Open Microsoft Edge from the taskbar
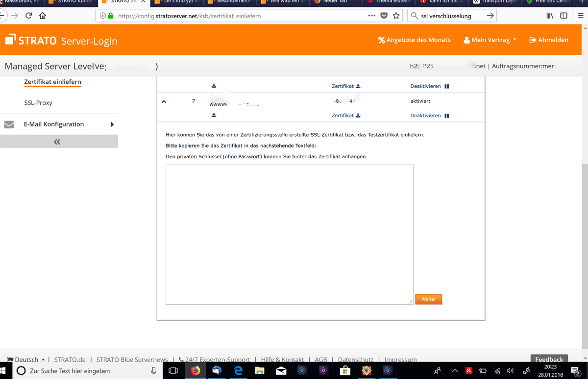 coord(239,371)
